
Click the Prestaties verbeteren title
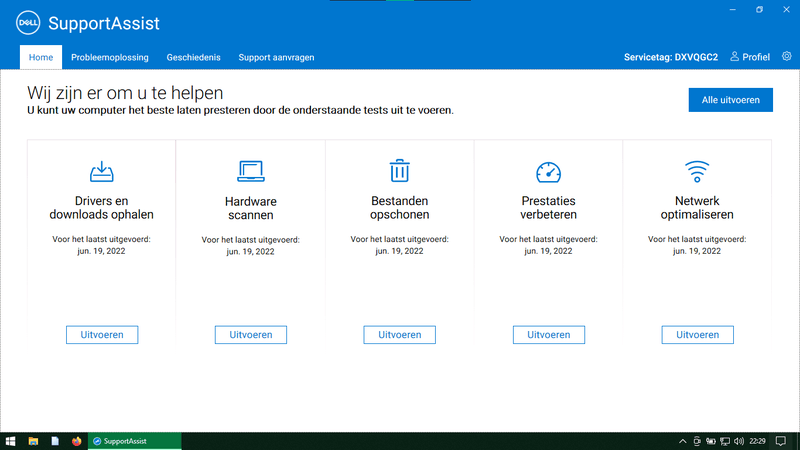548,208
